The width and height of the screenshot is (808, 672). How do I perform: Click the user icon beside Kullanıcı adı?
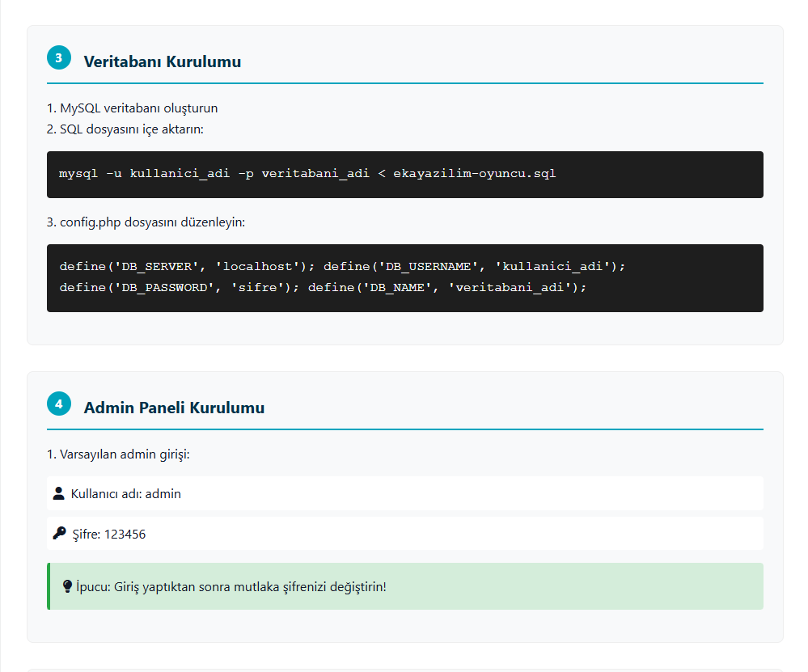tap(59, 494)
